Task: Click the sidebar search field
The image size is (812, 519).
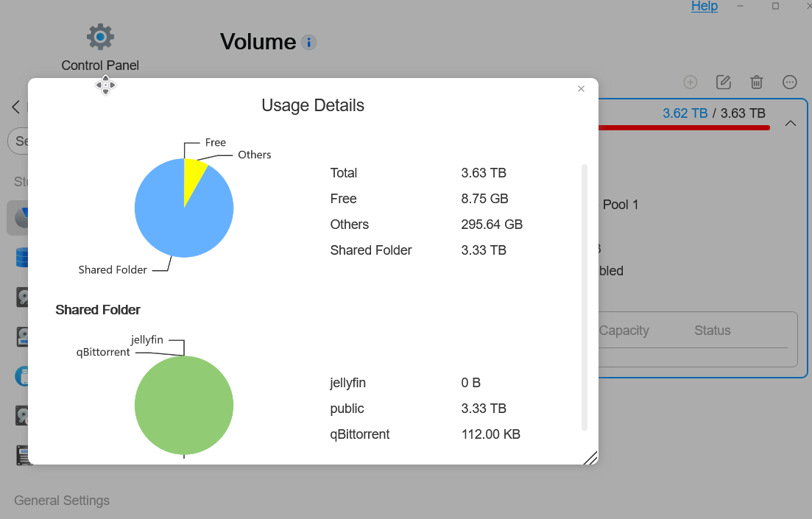Action: point(18,141)
